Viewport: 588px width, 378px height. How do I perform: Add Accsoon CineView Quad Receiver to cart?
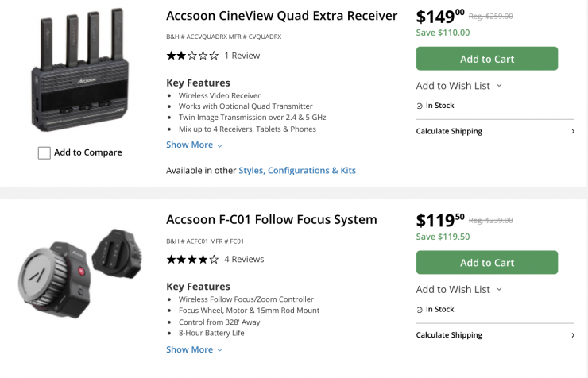click(486, 59)
